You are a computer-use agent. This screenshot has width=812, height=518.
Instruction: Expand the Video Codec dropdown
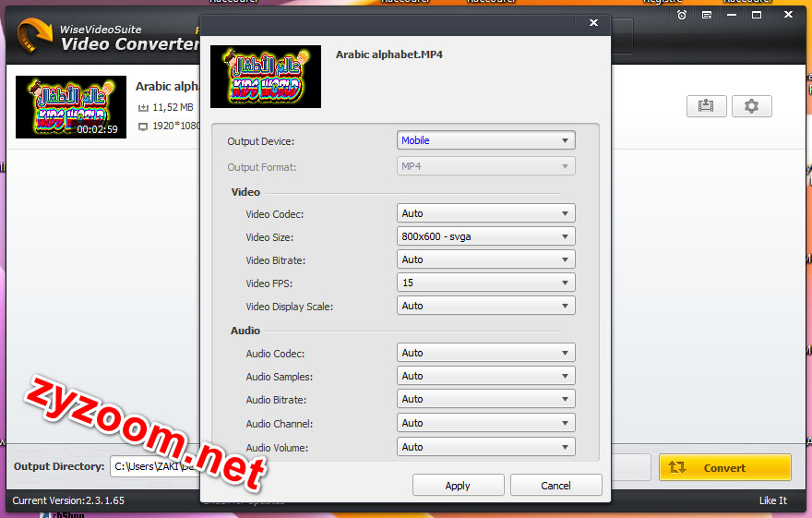(x=485, y=213)
